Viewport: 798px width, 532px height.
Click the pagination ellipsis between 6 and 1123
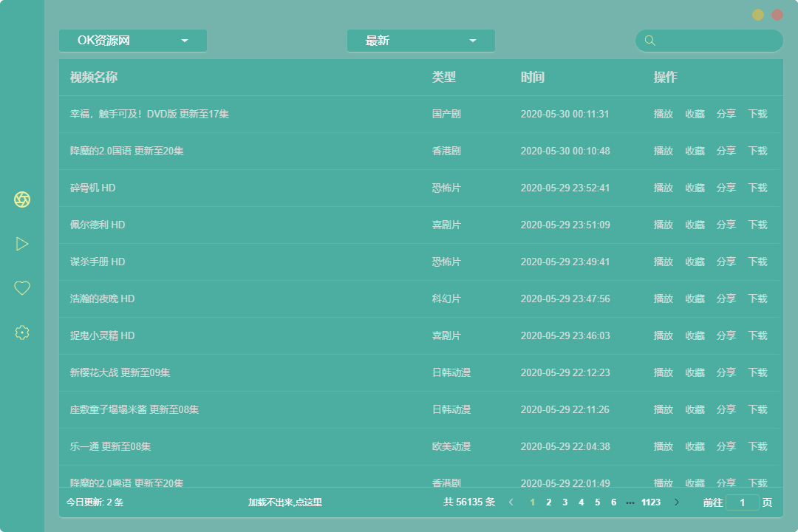point(630,502)
